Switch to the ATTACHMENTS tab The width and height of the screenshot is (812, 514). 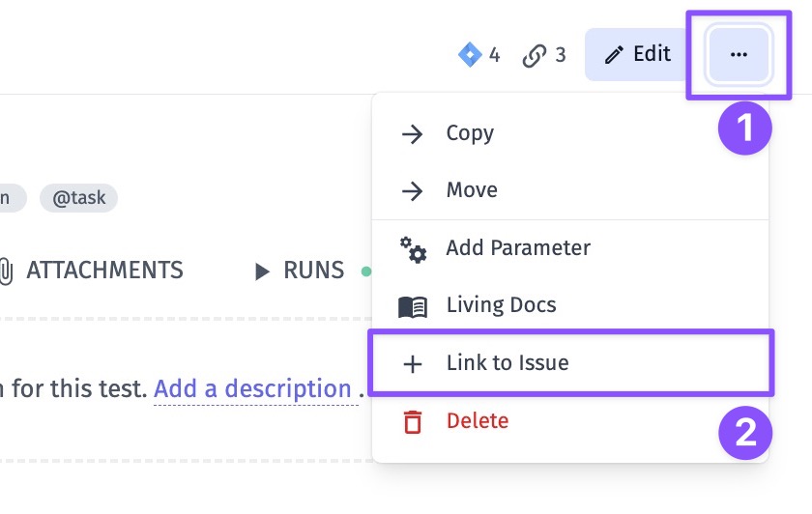pyautogui.click(x=104, y=271)
